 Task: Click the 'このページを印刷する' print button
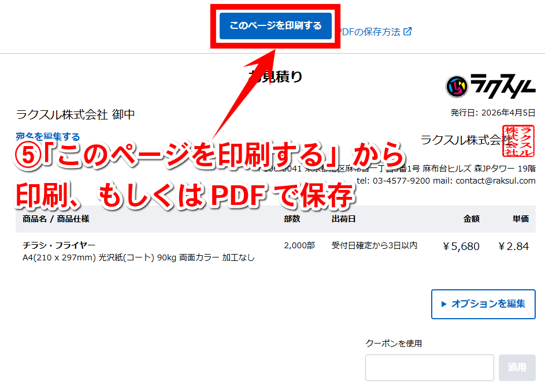[x=275, y=26]
